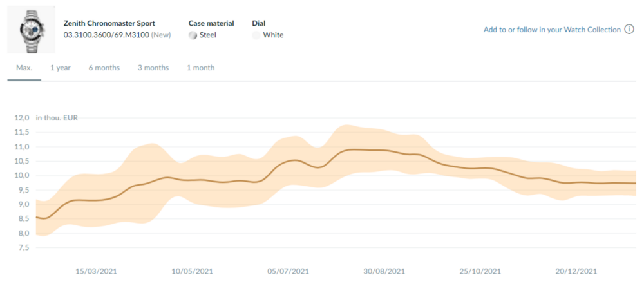Click the Steel case material swatch
This screenshot has height=286, width=644.
click(x=193, y=35)
